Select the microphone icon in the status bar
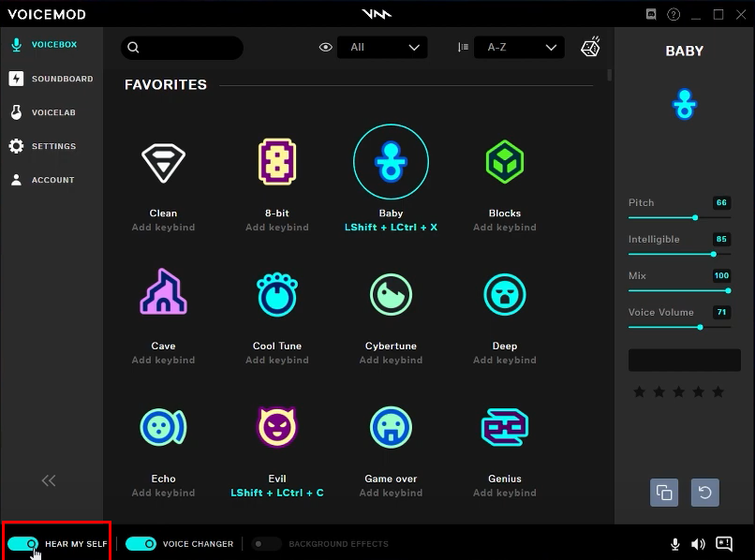 (x=674, y=543)
